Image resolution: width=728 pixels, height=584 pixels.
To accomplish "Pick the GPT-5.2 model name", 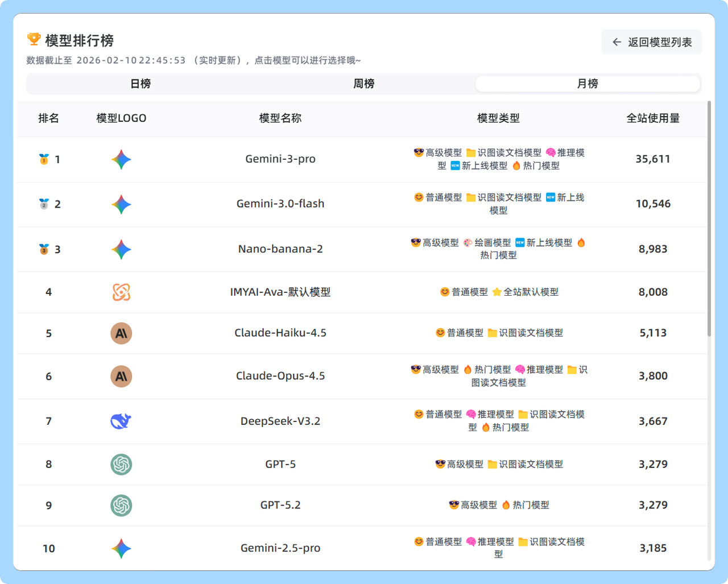I will click(280, 506).
